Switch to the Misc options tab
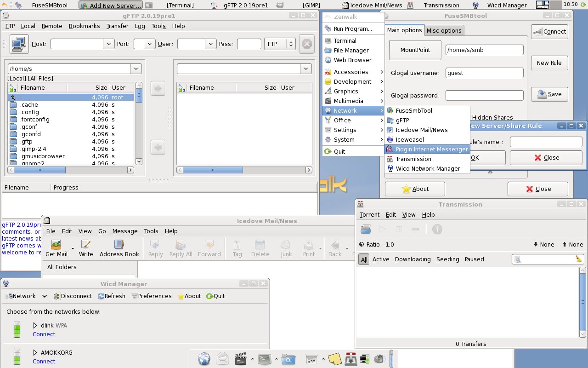This screenshot has width=588, height=368. [444, 30]
